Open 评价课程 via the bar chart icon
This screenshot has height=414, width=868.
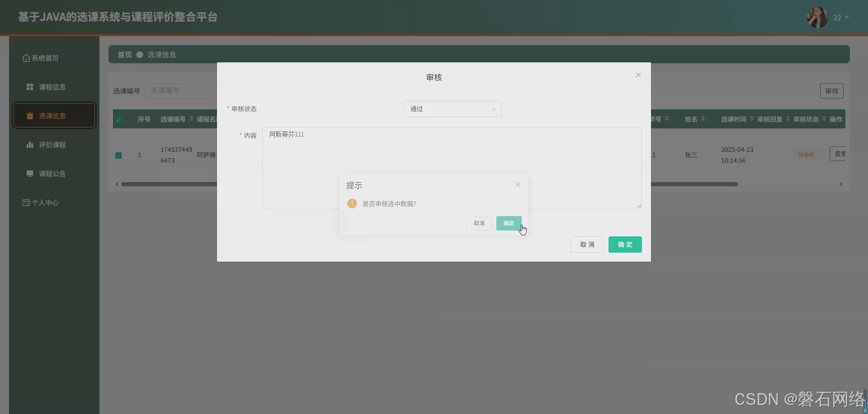coord(30,145)
